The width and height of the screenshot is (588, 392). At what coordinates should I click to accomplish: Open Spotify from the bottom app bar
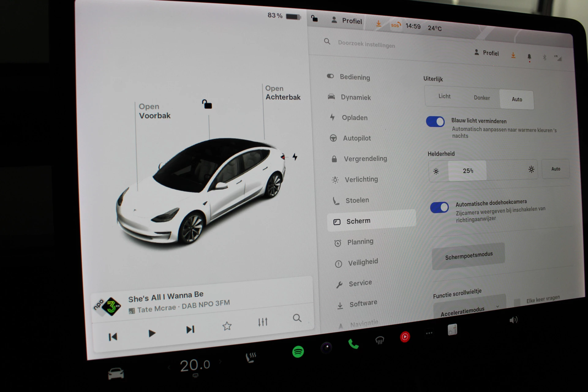point(298,352)
